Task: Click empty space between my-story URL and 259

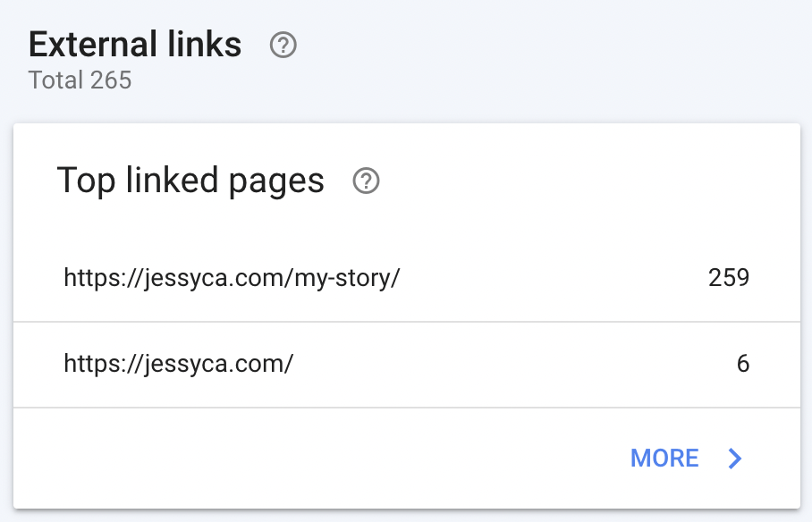Action: pyautogui.click(x=554, y=278)
